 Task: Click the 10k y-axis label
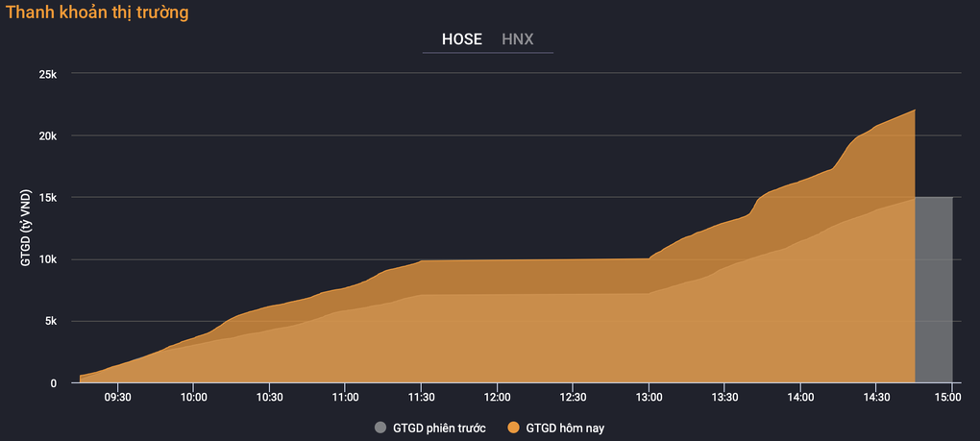pos(47,259)
